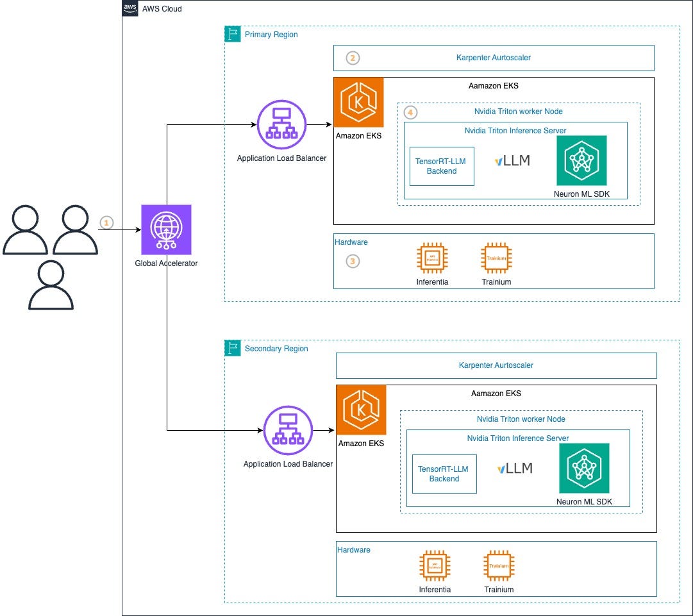Select the Inferentia chip icon in Primary Region Hardware

[432, 258]
